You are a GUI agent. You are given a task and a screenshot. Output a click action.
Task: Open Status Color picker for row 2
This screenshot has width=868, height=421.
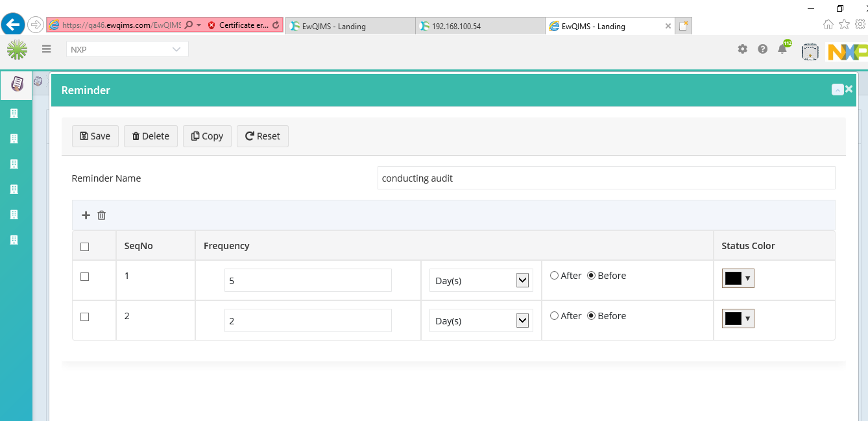tap(738, 319)
